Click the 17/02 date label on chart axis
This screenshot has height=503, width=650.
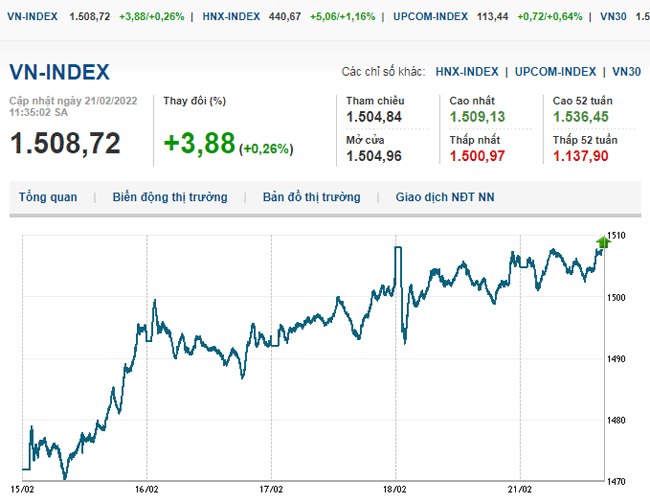click(x=270, y=490)
